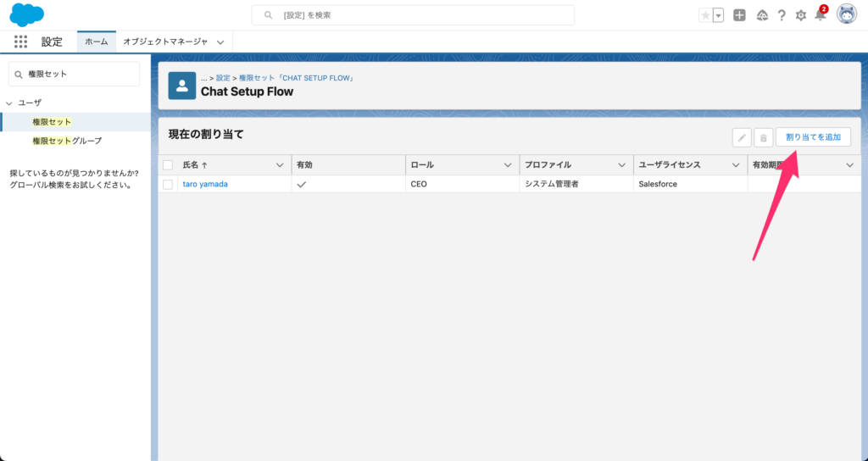Check the taro yamada row checkbox
Image resolution: width=868 pixels, height=461 pixels.
(168, 184)
